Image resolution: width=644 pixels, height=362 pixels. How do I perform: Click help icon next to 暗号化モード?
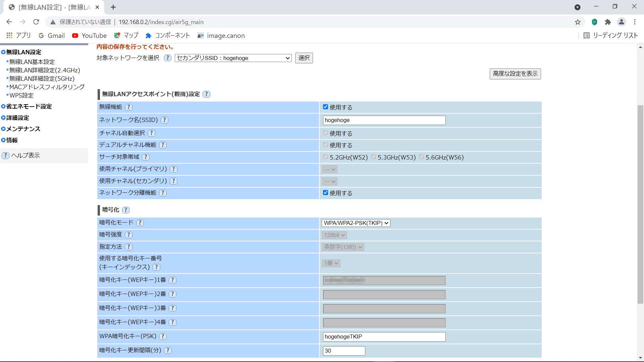[x=140, y=223]
